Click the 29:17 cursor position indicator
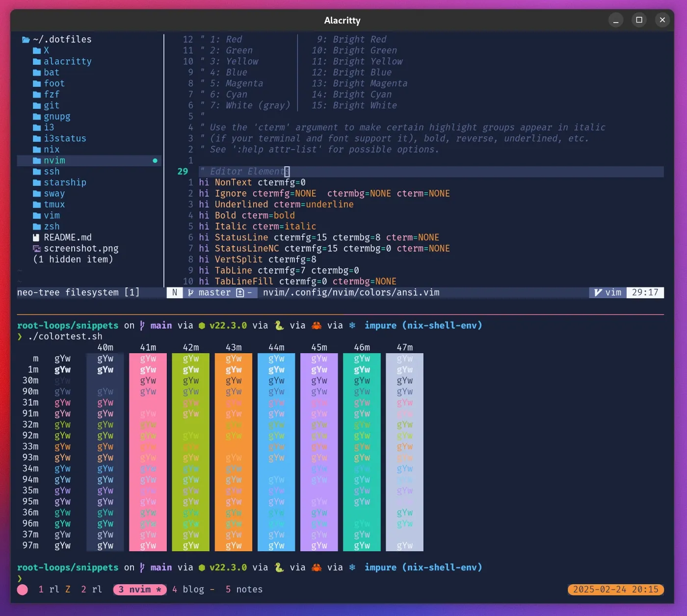This screenshot has width=687, height=616. [x=645, y=293]
